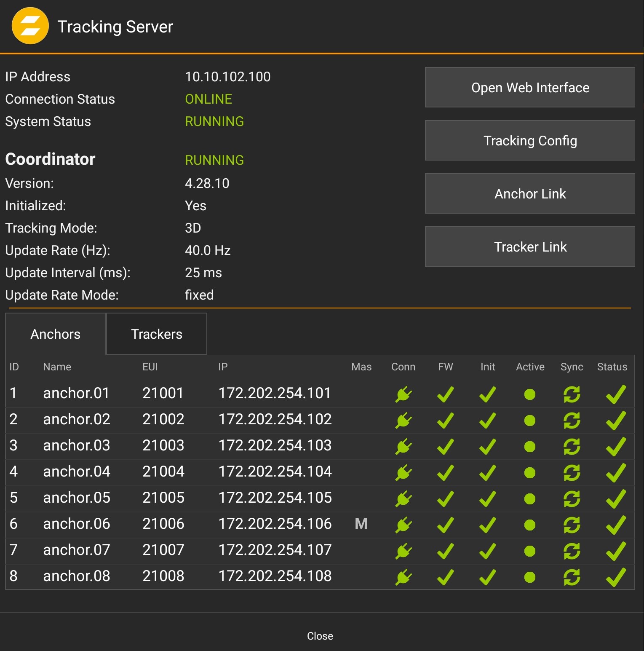
Task: Open Web Interface for the tracking server
Action: (530, 87)
